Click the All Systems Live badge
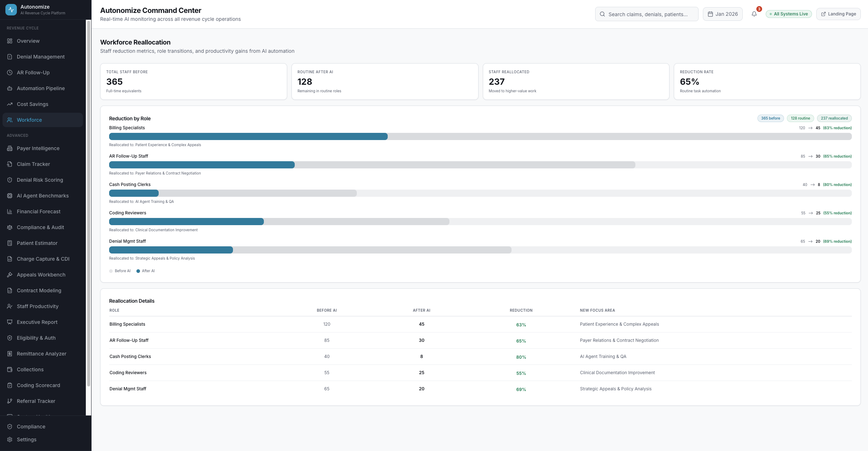Viewport: 868px width, 451px height. [788, 14]
